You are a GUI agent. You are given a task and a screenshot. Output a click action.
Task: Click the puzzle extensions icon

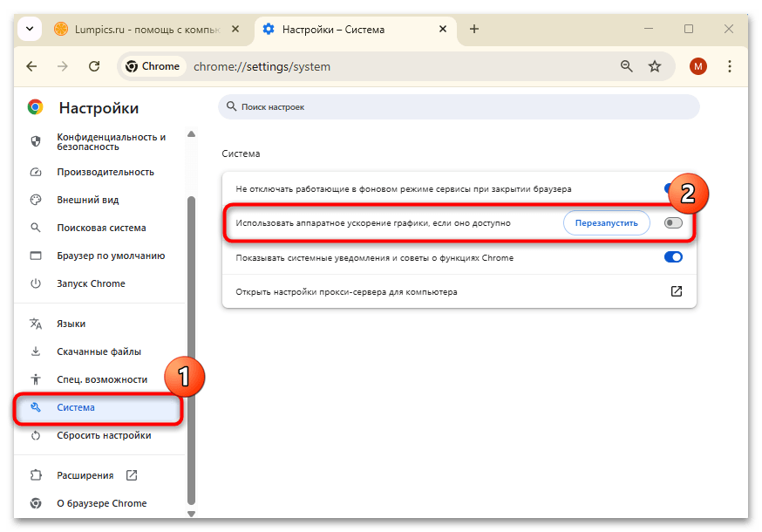tap(36, 475)
